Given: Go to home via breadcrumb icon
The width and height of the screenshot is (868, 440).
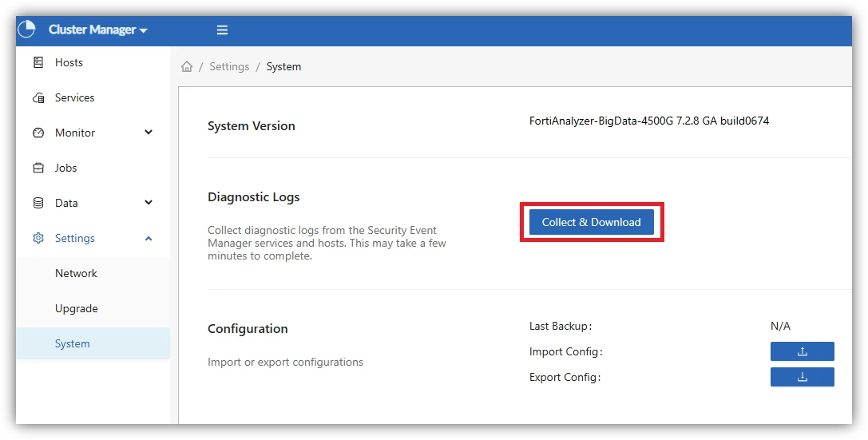Looking at the screenshot, I should 187,67.
